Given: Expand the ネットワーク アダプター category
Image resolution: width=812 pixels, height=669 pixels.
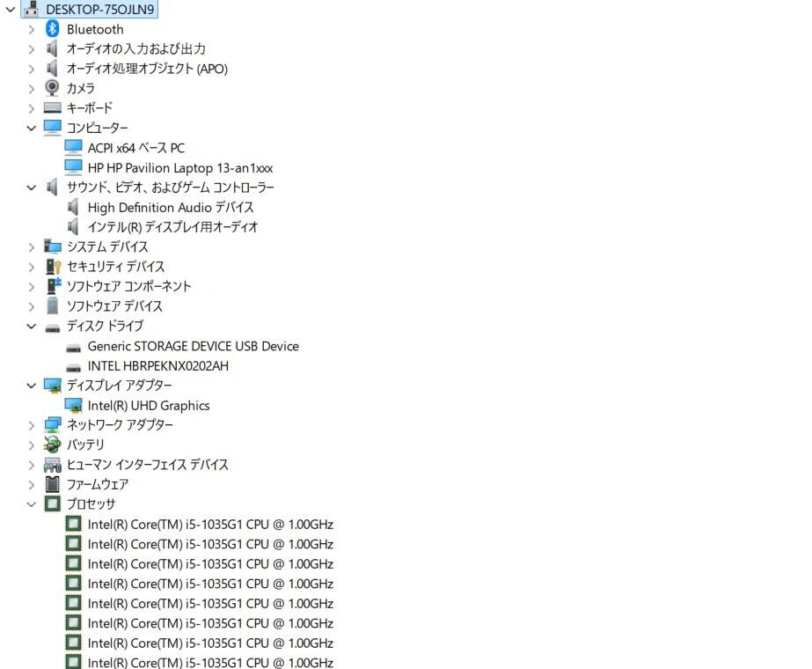Looking at the screenshot, I should pos(32,425).
